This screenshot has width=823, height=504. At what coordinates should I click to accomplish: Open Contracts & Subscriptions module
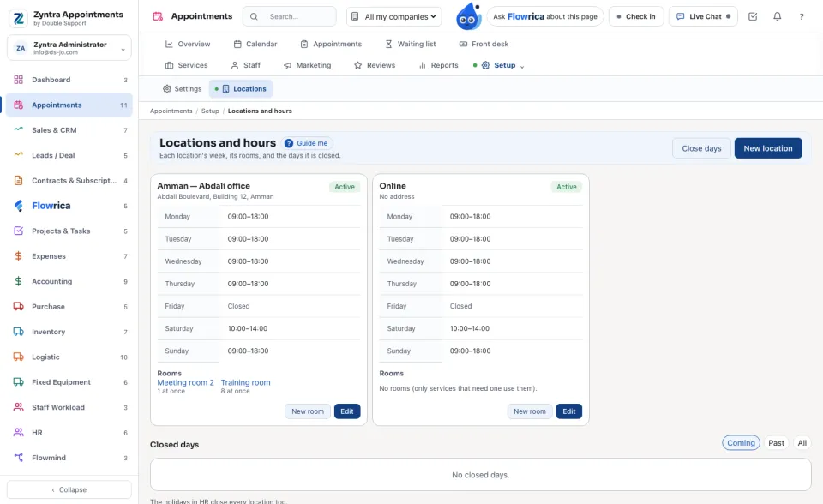click(69, 181)
